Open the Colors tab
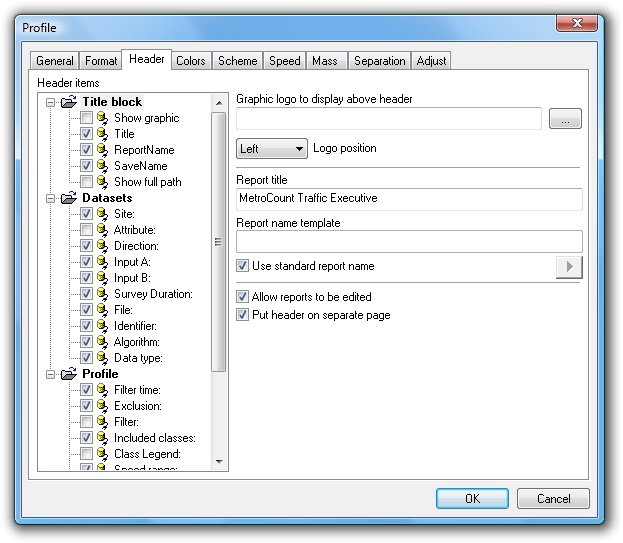623x543 pixels. (191, 61)
